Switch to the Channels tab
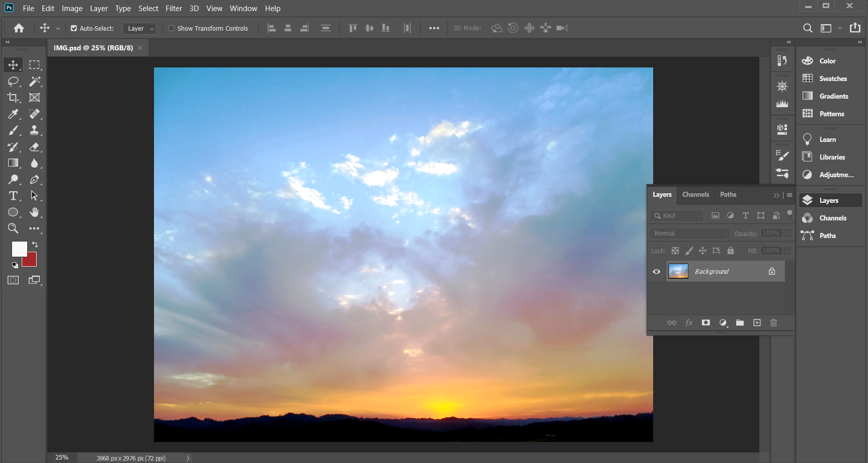The width and height of the screenshot is (868, 463). click(x=695, y=195)
